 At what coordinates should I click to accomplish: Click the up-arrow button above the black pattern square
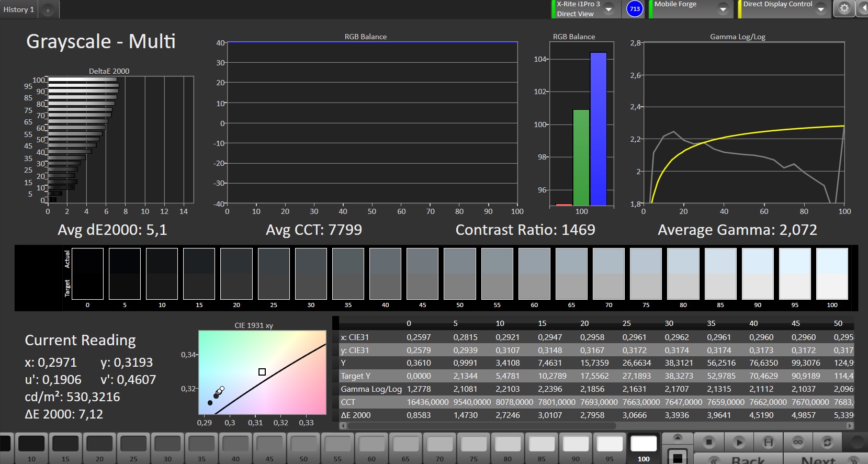click(x=677, y=438)
